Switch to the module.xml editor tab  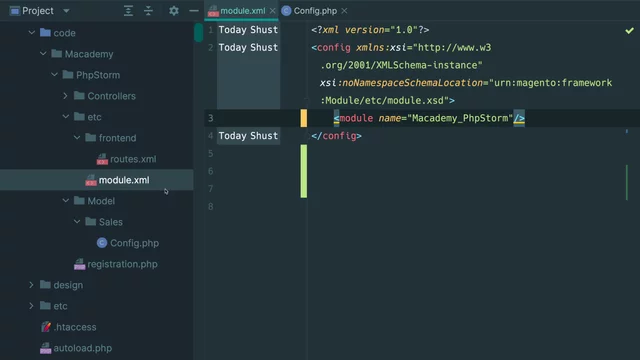coord(242,11)
